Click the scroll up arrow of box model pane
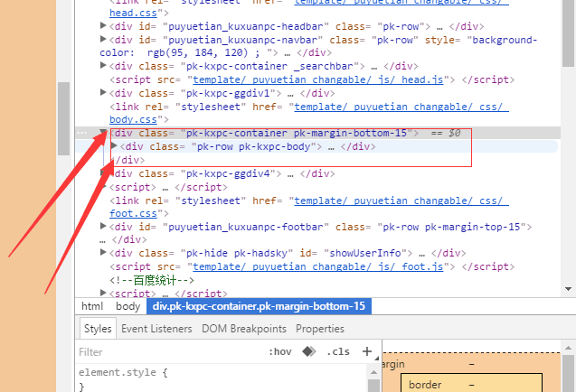Image resolution: width=576 pixels, height=392 pixels. (568, 348)
